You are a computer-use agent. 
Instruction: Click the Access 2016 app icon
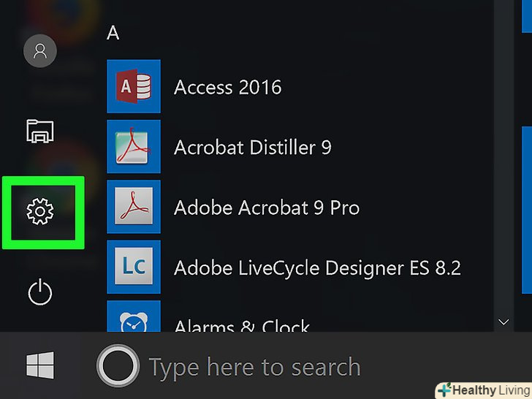click(x=134, y=87)
